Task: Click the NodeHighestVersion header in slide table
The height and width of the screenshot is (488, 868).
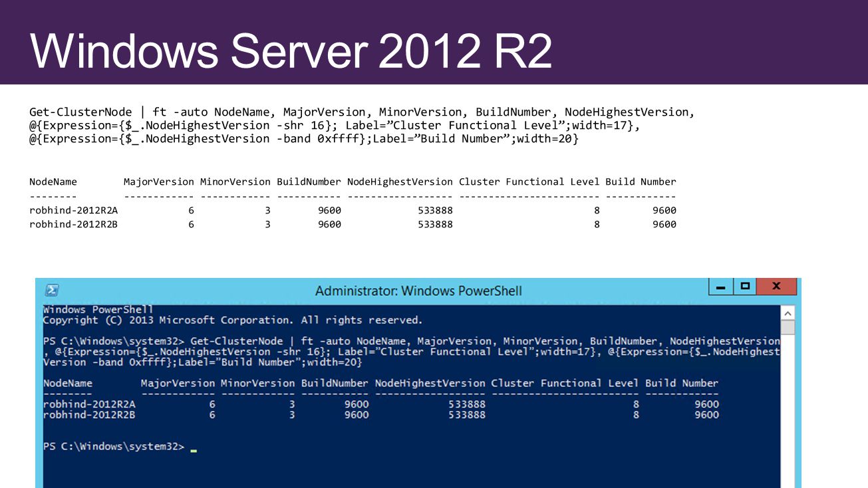Action: (400, 182)
